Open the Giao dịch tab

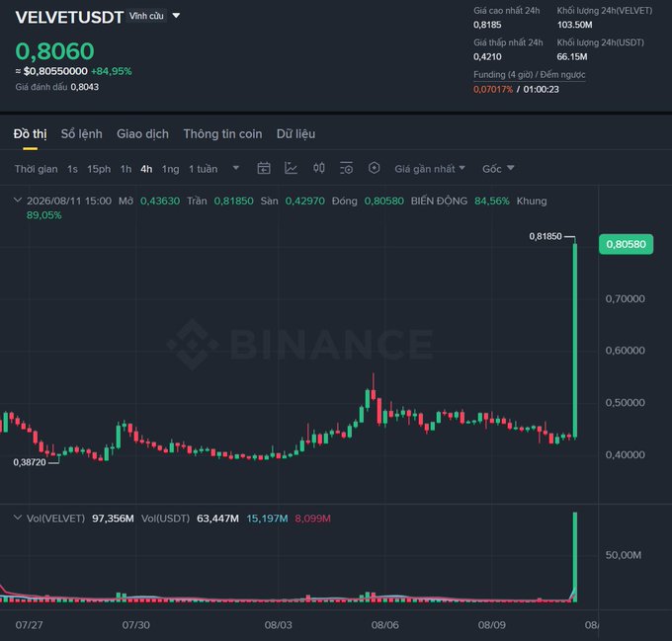click(142, 134)
